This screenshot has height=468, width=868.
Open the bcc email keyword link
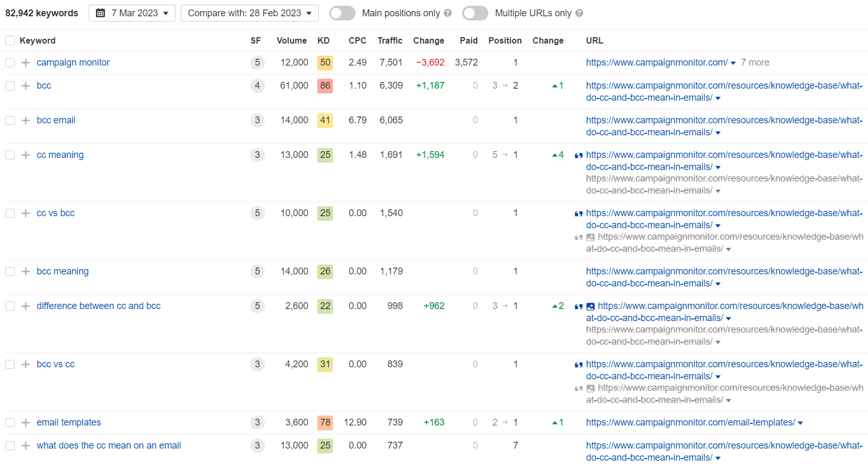pyautogui.click(x=56, y=120)
